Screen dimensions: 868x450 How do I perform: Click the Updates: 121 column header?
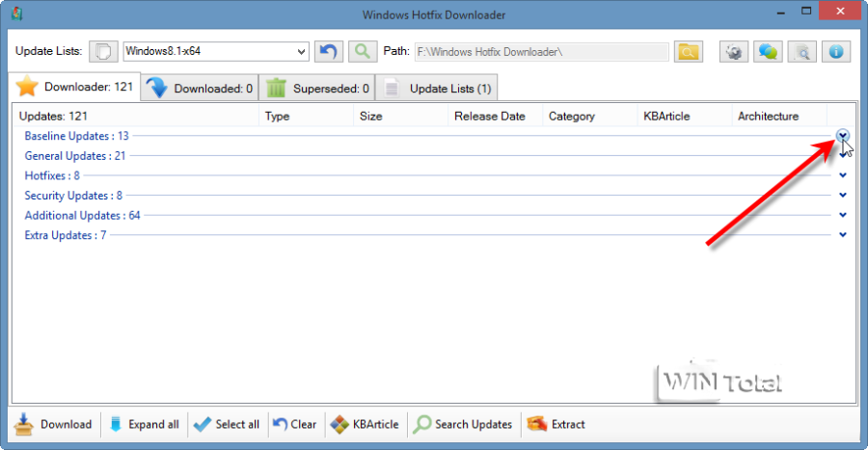[x=136, y=116]
